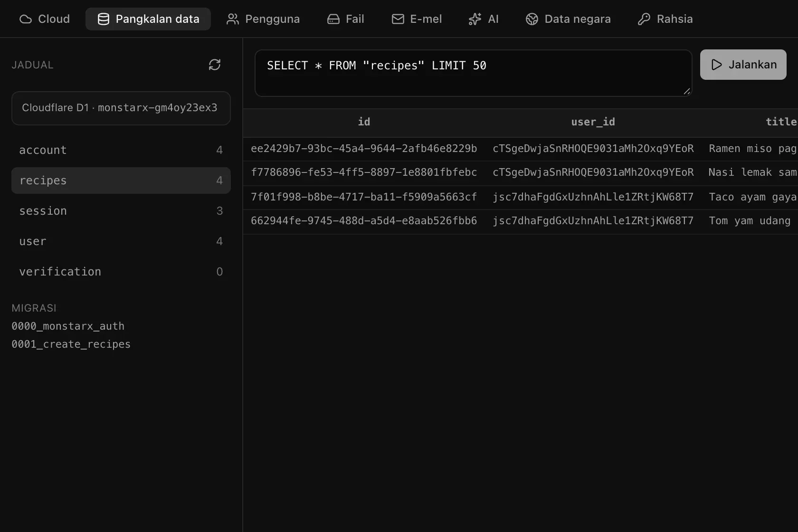Click the drive icon beside Fail

coord(333,19)
